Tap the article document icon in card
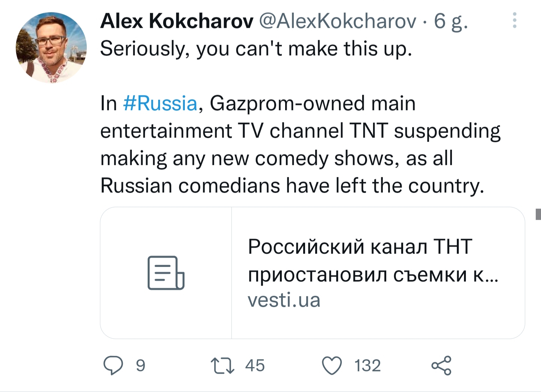The image size is (541, 392). (x=166, y=273)
